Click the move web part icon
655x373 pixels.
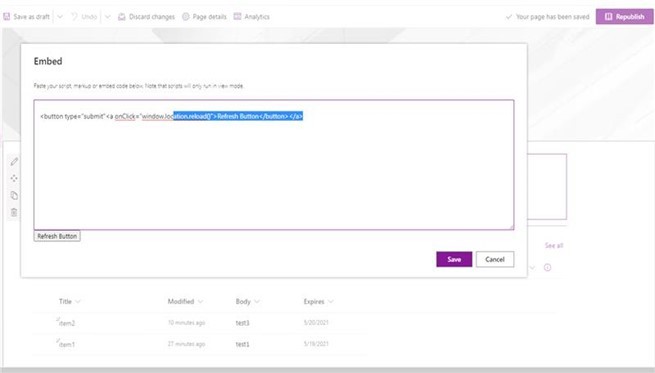pyautogui.click(x=14, y=178)
